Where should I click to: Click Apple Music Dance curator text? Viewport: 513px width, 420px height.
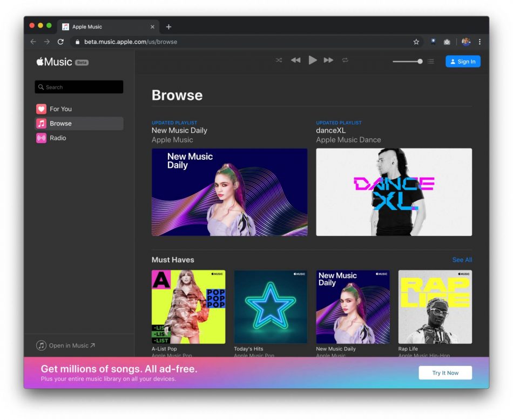click(348, 140)
